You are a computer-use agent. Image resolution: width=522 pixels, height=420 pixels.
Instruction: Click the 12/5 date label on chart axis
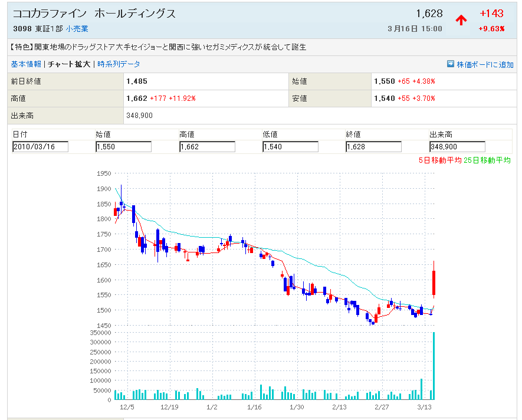[x=126, y=407]
